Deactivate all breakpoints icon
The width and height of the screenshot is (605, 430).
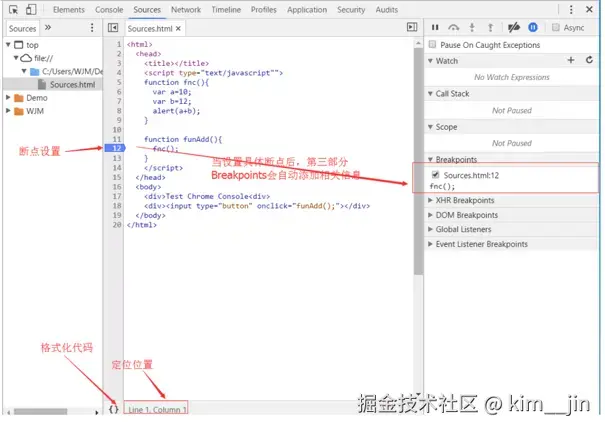coord(514,27)
